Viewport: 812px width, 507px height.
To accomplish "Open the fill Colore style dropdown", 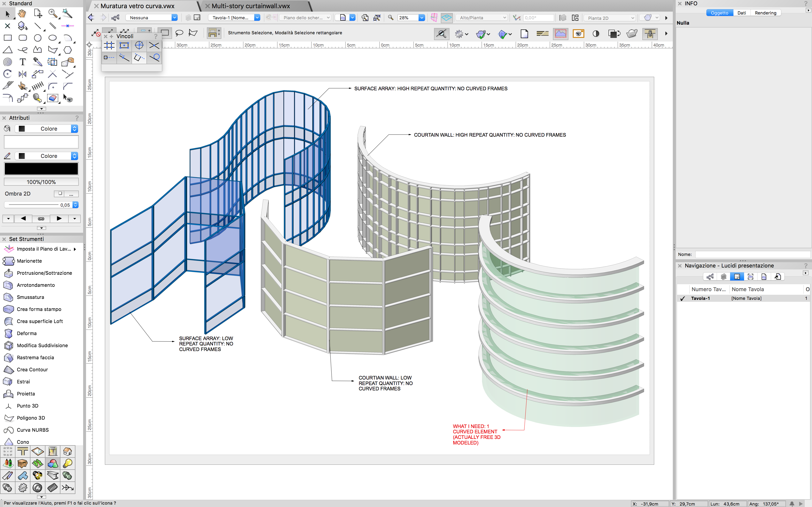I will tap(74, 129).
